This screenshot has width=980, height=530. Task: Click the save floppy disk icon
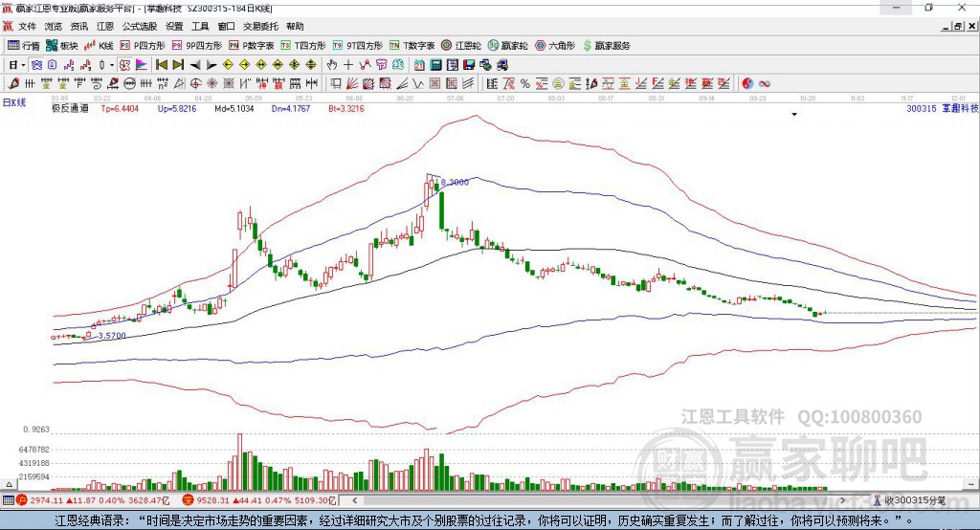[469, 65]
